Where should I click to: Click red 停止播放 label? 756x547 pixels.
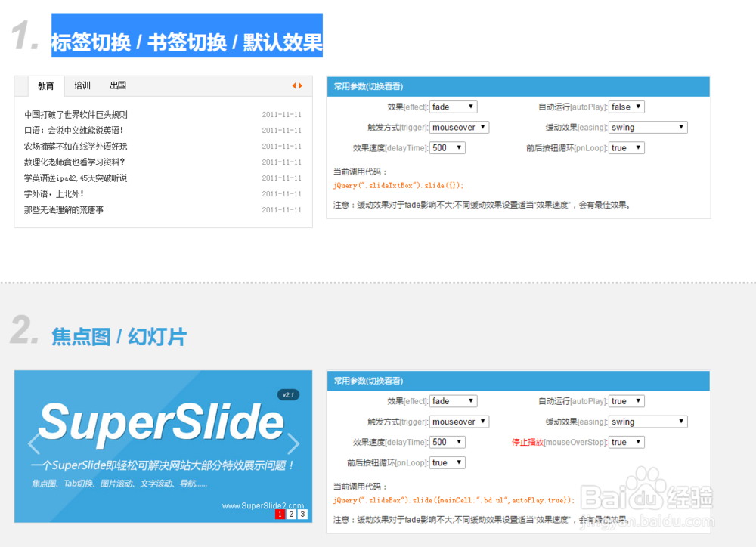click(x=528, y=442)
